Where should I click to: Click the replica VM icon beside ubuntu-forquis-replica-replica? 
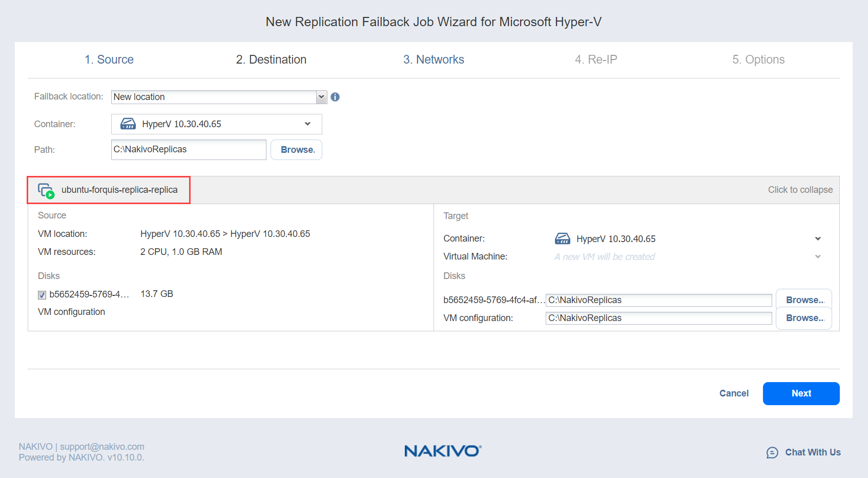(x=46, y=190)
